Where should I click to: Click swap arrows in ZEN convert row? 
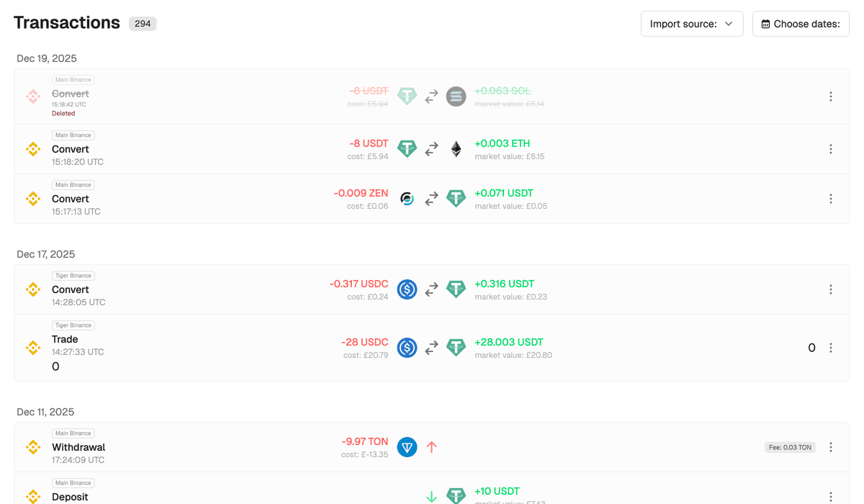(x=431, y=199)
